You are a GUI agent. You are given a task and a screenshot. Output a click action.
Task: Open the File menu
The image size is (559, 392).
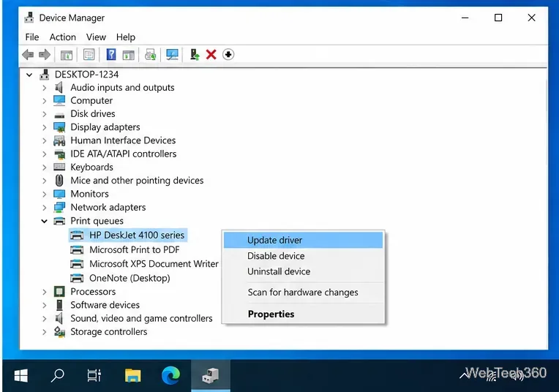point(32,37)
